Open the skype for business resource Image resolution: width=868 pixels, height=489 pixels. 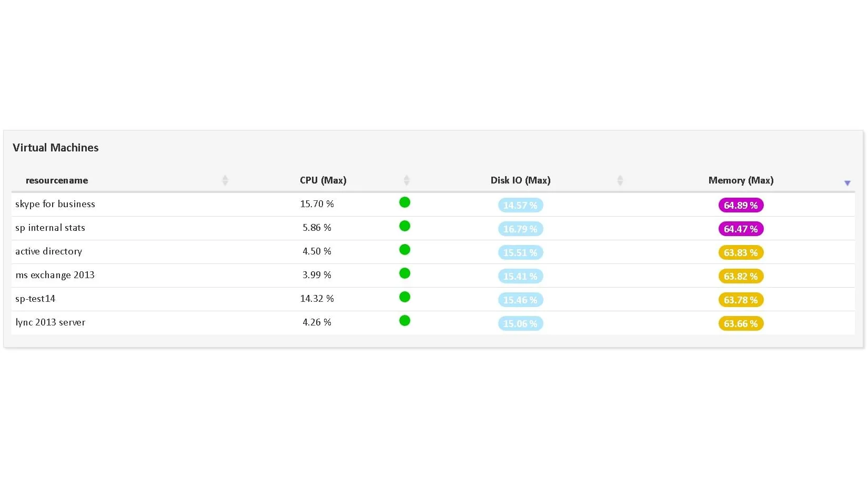click(x=55, y=204)
